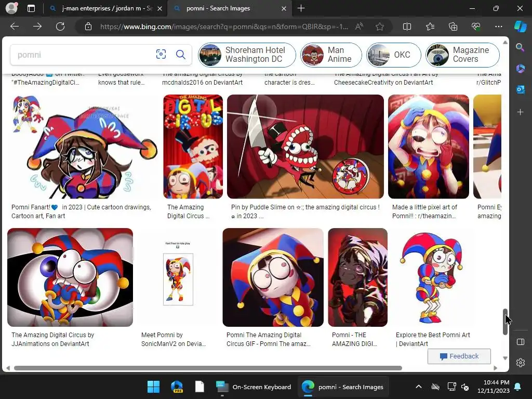Click 'Meet Pomni by SonicManV2' caption

coord(174,339)
